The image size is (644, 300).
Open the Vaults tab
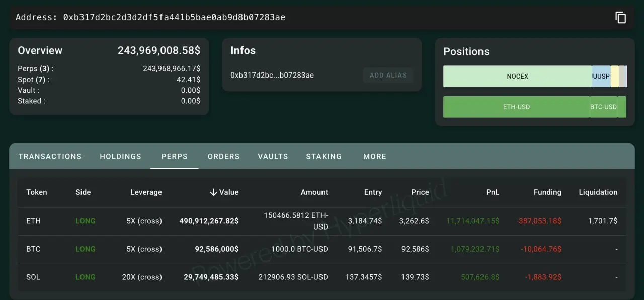[x=273, y=156]
